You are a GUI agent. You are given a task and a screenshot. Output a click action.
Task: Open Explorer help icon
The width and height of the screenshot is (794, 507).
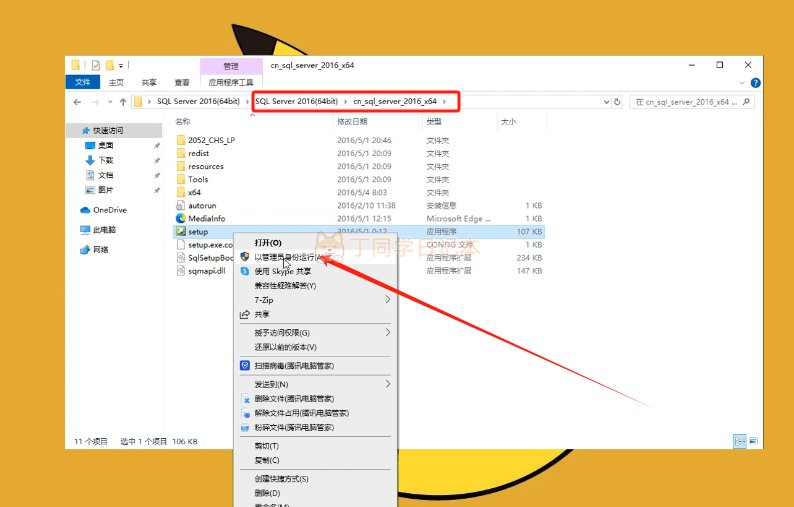[x=755, y=83]
